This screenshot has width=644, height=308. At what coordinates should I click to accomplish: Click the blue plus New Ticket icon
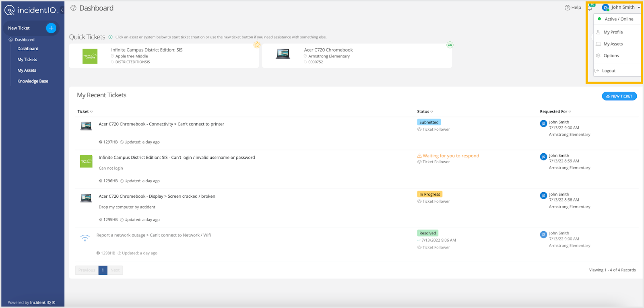tap(51, 28)
